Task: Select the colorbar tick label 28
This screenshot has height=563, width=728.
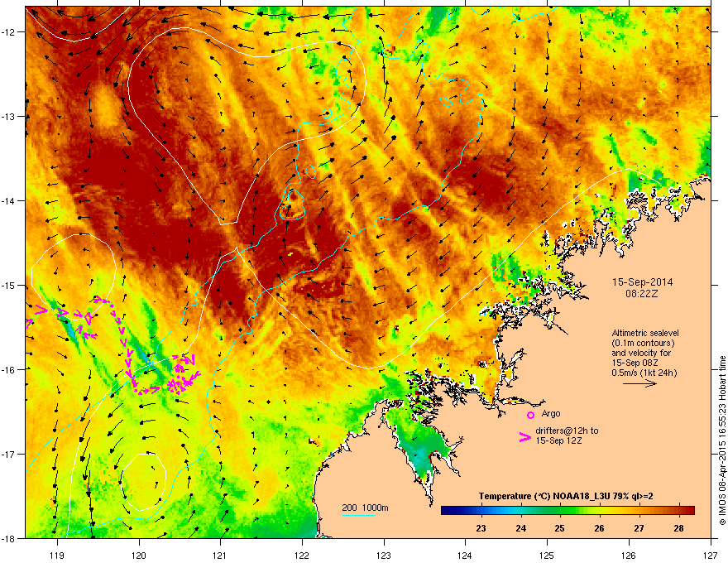Action: tap(679, 528)
